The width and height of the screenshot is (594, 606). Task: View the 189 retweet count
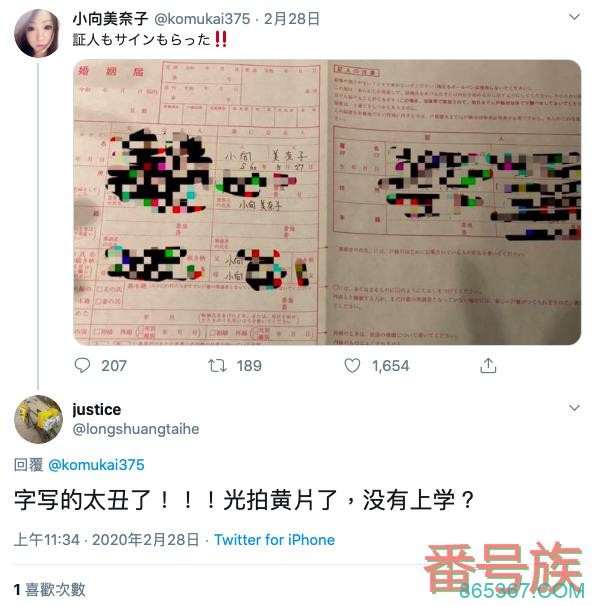[249, 366]
